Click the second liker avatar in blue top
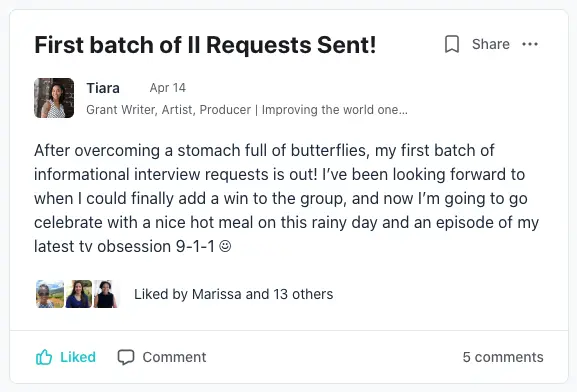Image resolution: width=577 pixels, height=392 pixels. [x=79, y=294]
